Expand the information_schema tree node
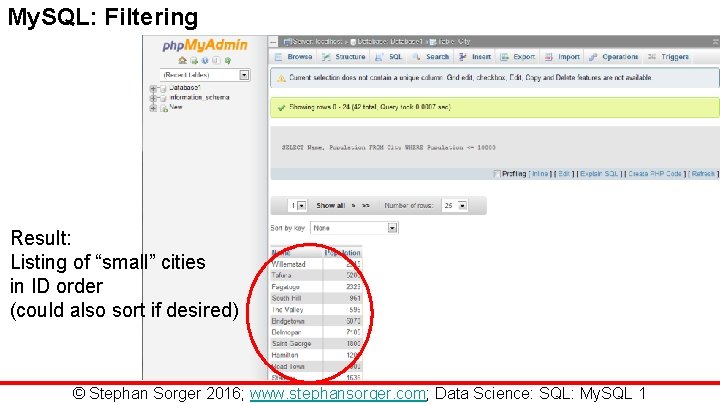Viewport: 720px width, 405px height. coord(153,98)
